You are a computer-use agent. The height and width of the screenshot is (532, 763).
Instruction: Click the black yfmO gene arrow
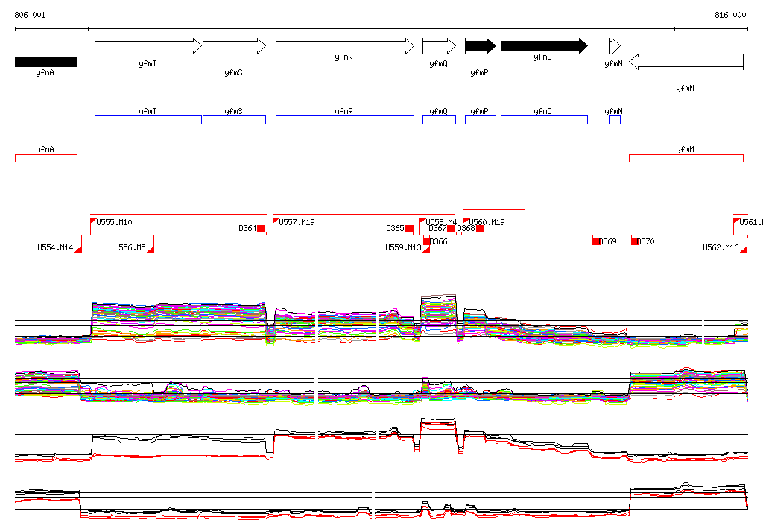[545, 46]
